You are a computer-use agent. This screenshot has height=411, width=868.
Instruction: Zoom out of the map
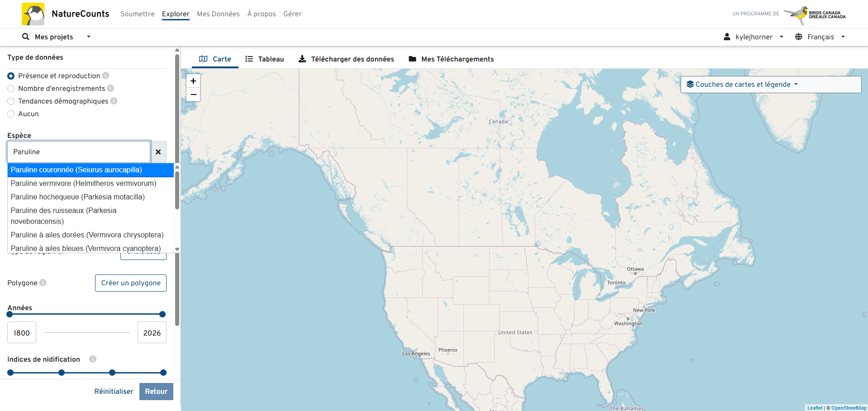point(193,94)
